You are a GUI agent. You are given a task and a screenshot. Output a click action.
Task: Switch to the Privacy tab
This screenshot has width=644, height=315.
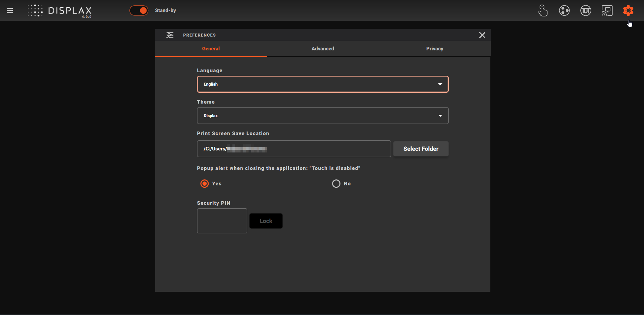coord(434,49)
